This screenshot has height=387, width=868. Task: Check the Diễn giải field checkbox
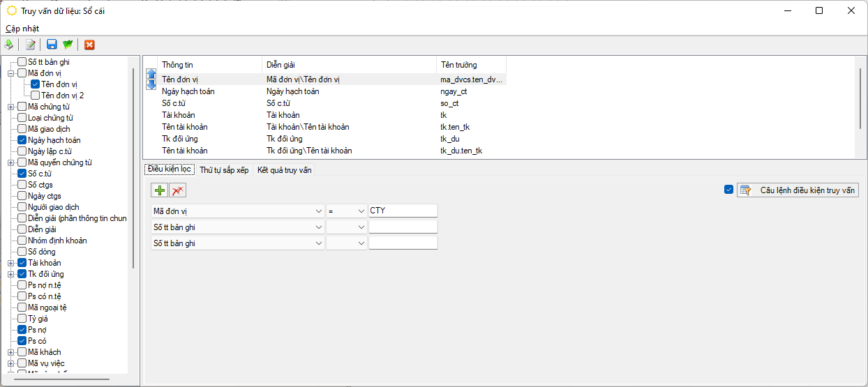(x=22, y=229)
